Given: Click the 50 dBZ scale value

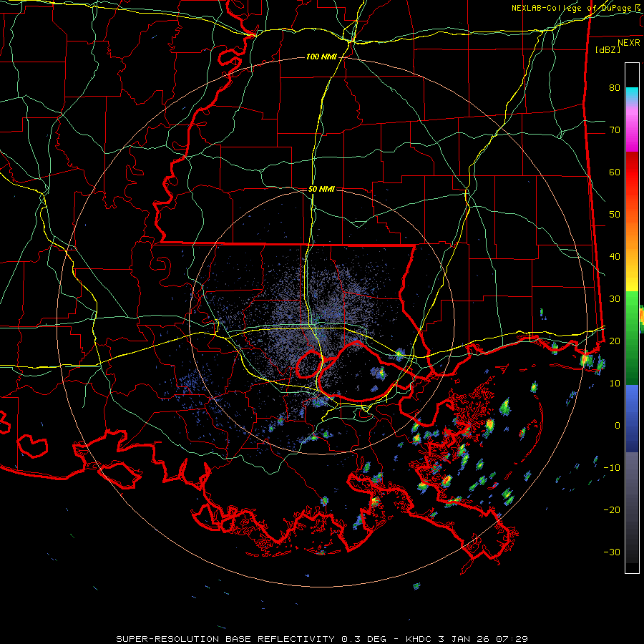Looking at the screenshot, I should pyautogui.click(x=615, y=215).
